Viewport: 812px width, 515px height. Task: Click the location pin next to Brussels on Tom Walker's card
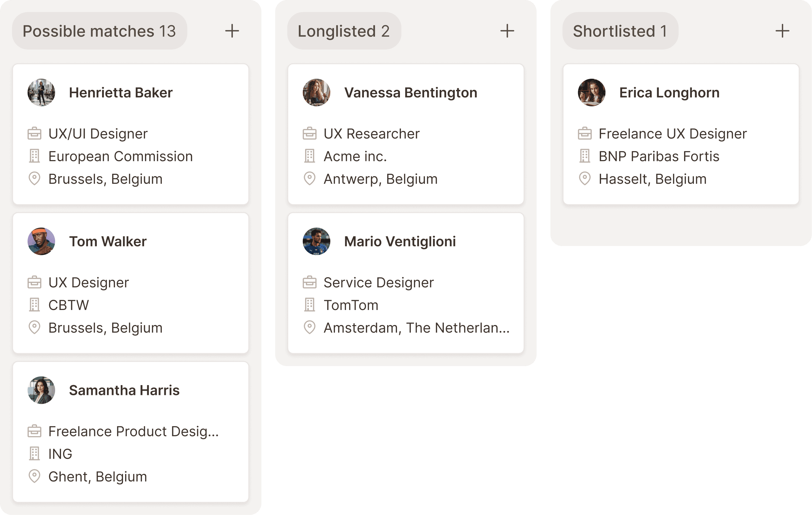click(x=34, y=327)
